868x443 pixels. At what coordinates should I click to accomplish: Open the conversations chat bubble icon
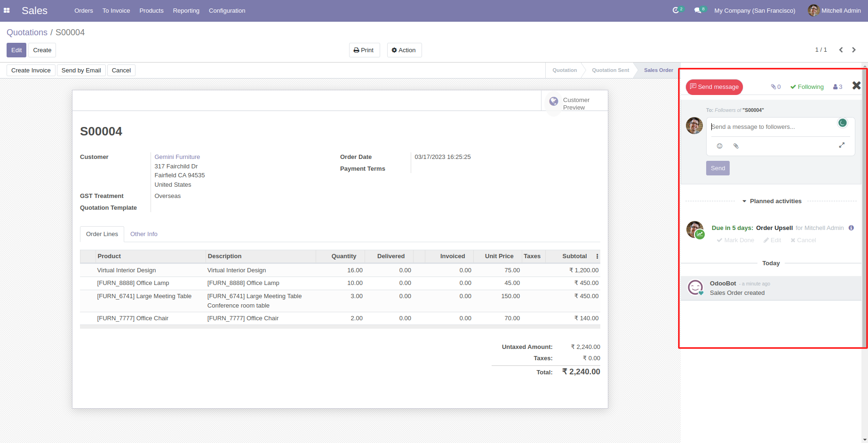tap(698, 10)
